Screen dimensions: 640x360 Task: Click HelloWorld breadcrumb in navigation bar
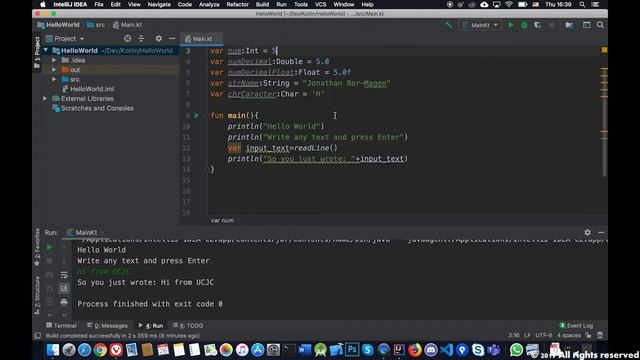pyautogui.click(x=58, y=25)
